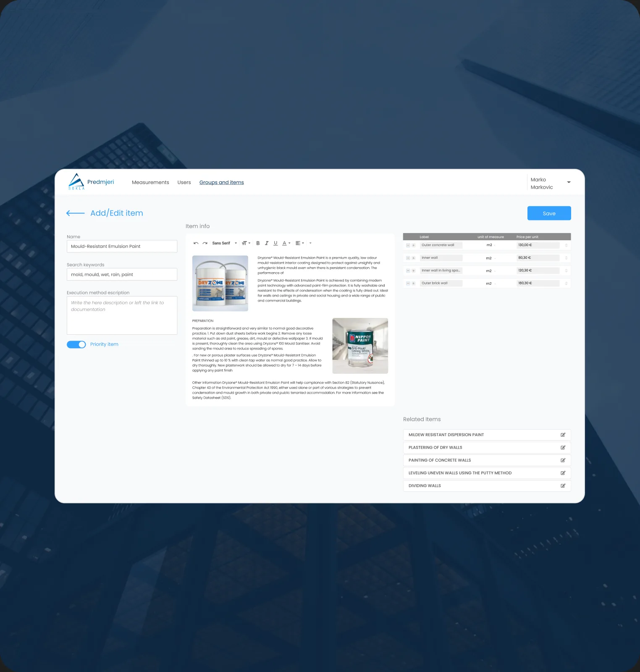Go back using the left arrow icon

76,213
